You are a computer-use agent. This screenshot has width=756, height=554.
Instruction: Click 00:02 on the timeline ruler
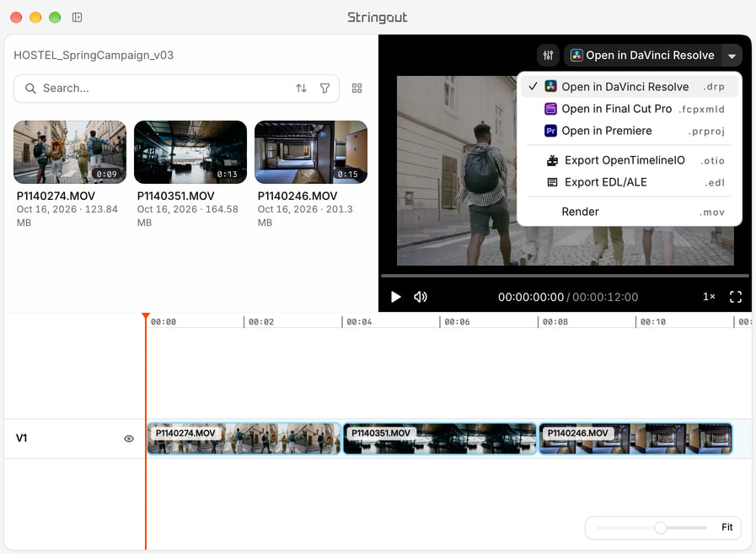[260, 322]
